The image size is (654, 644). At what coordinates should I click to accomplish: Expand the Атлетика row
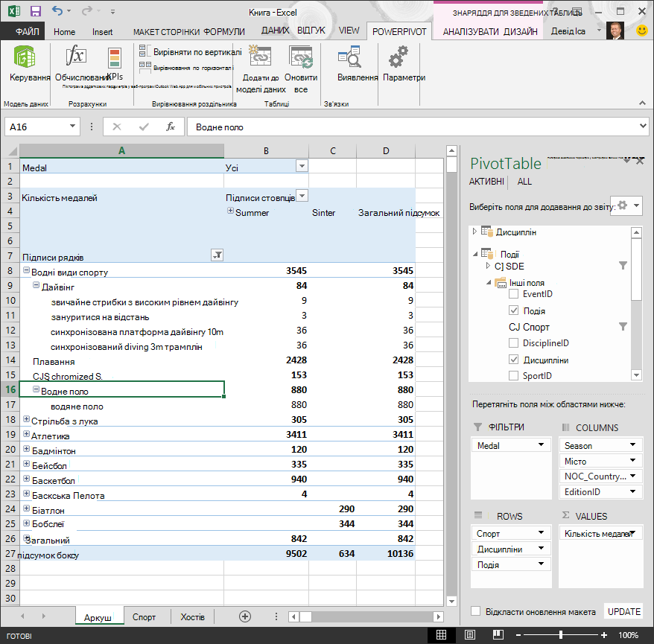coord(26,434)
